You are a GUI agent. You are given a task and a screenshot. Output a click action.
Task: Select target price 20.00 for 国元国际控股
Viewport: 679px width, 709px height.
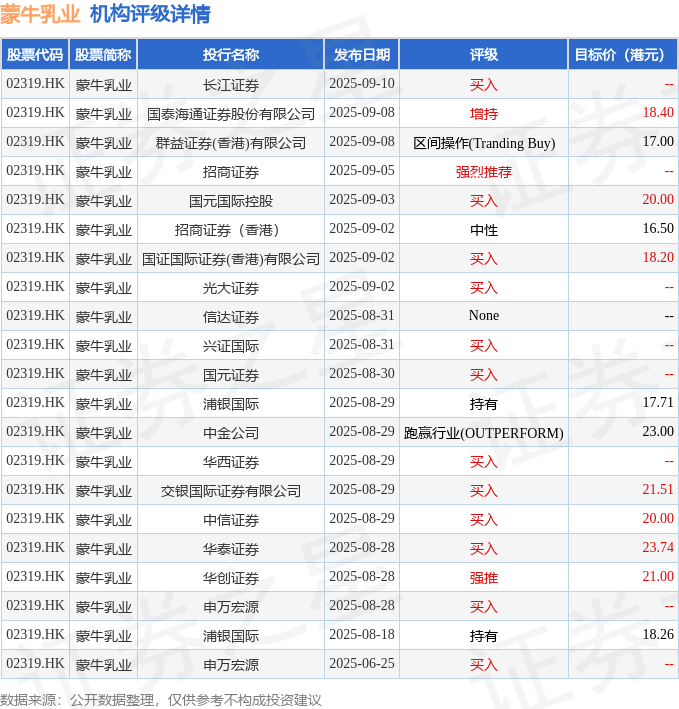point(658,199)
